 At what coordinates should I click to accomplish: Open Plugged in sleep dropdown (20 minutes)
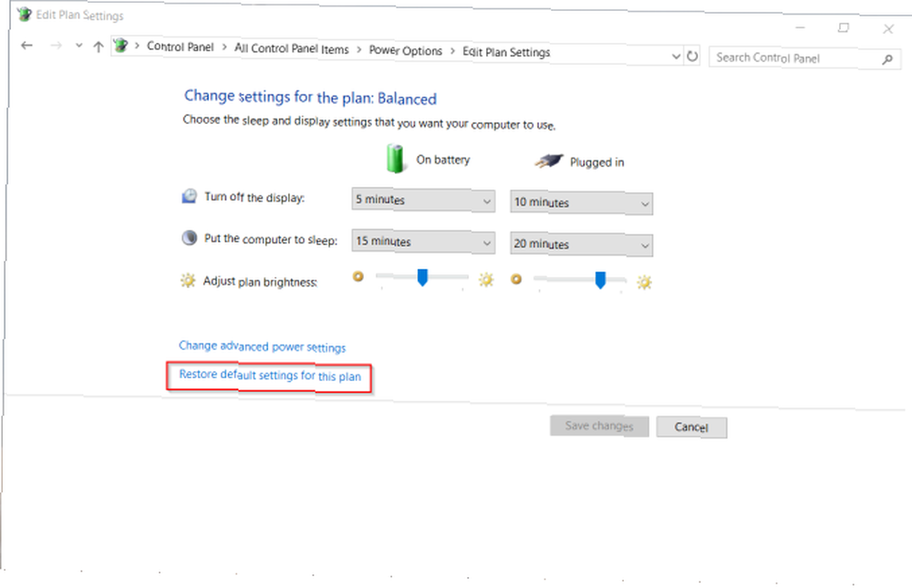(x=581, y=244)
